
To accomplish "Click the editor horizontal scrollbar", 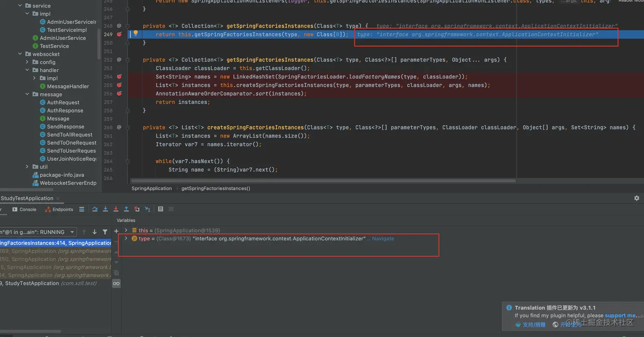I will (x=323, y=181).
